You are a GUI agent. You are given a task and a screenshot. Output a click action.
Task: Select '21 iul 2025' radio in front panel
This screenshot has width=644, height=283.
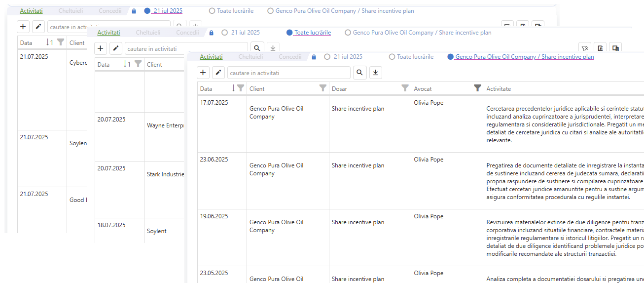point(327,57)
